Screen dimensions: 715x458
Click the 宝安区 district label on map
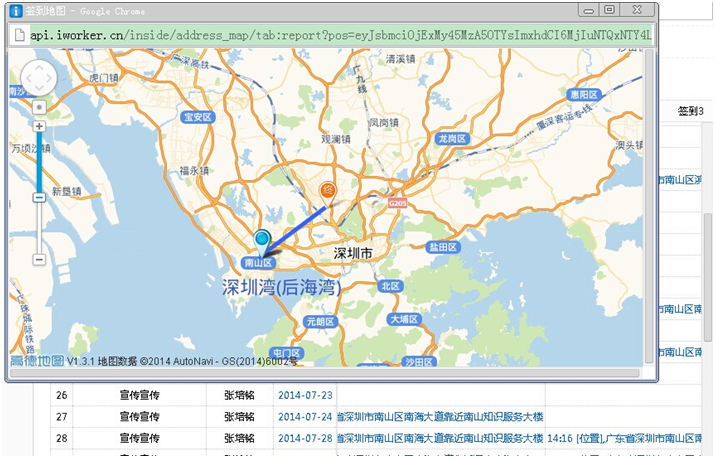198,117
